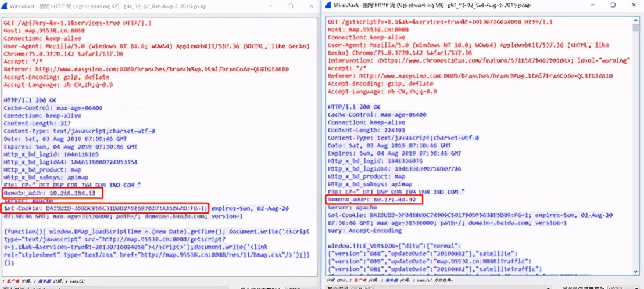
Task: Click Cache-Control: max-age=86400 in right window
Action: tap(377, 114)
